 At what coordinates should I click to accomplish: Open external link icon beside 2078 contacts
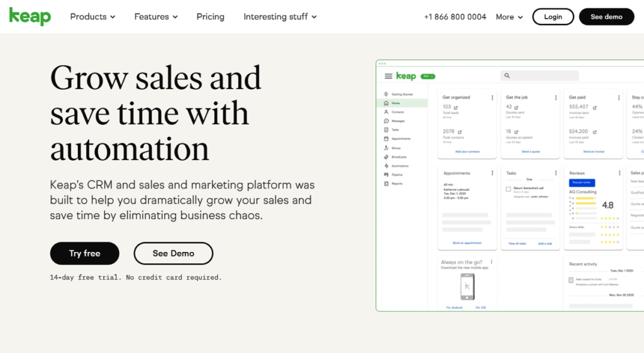tap(460, 132)
